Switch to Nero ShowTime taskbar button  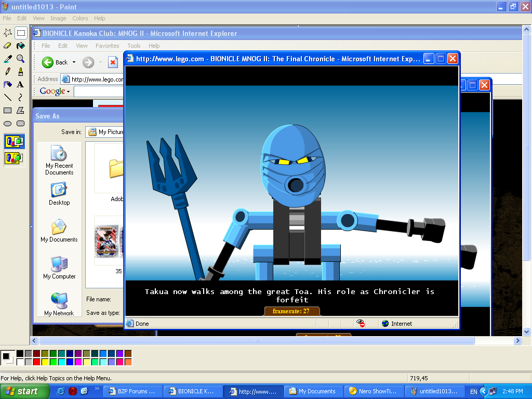[374, 391]
